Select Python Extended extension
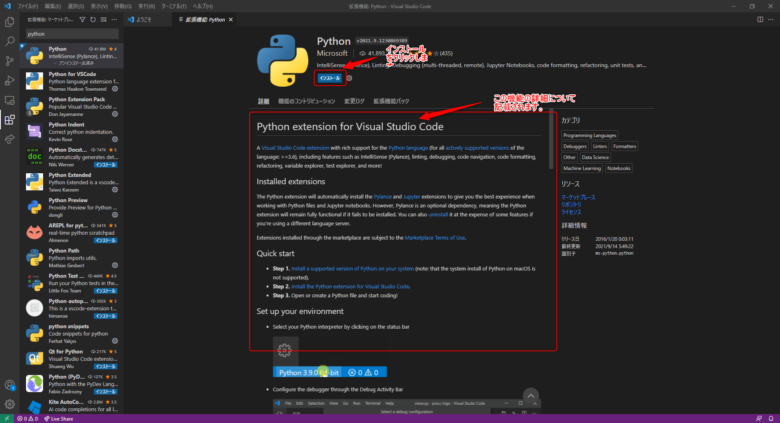This screenshot has height=423, width=780. [x=72, y=182]
